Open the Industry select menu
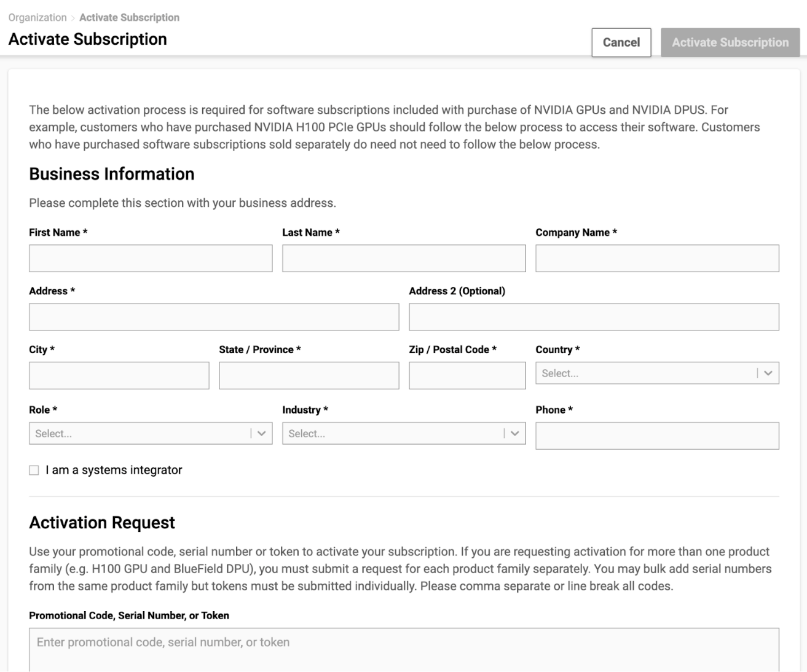 [x=393, y=434]
